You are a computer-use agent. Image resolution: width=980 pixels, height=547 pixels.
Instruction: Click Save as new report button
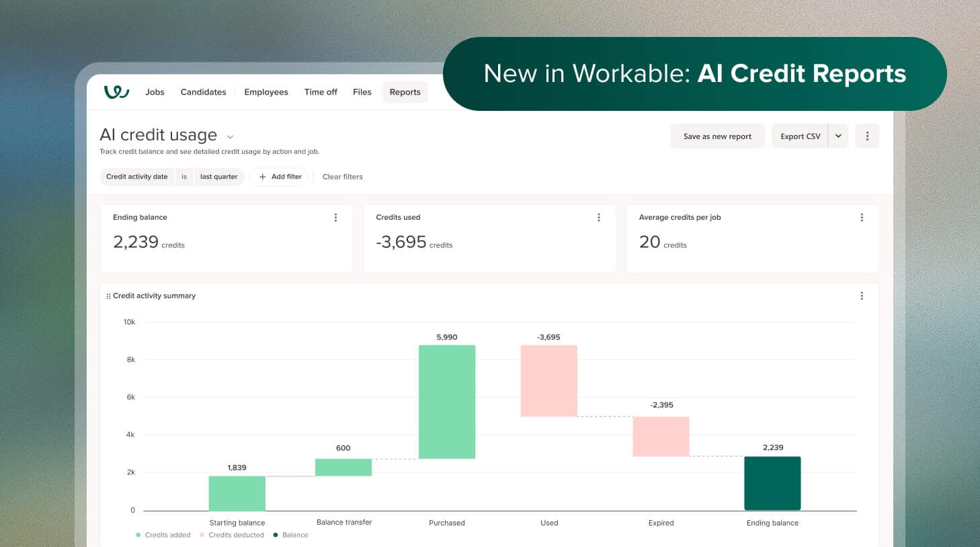point(717,136)
